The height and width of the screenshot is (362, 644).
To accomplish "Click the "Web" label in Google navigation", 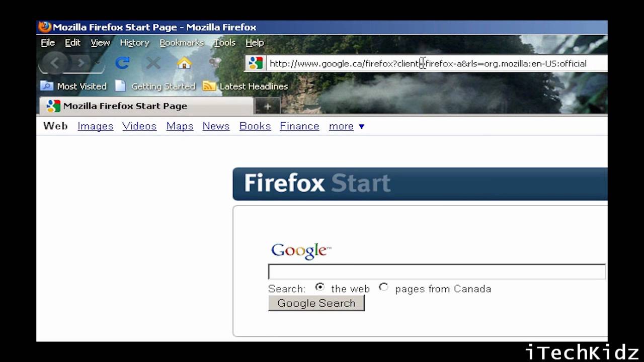I will [x=55, y=126].
